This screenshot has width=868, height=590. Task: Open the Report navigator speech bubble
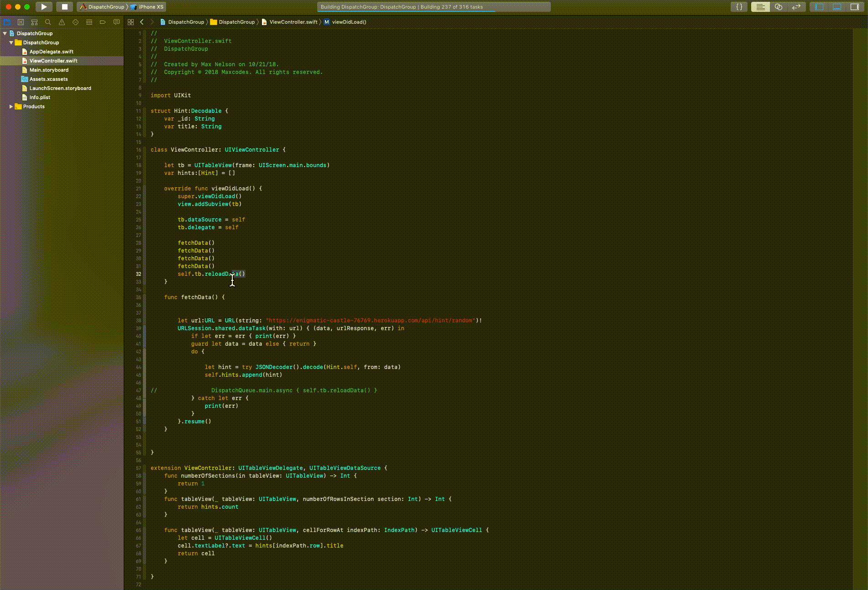click(x=117, y=22)
